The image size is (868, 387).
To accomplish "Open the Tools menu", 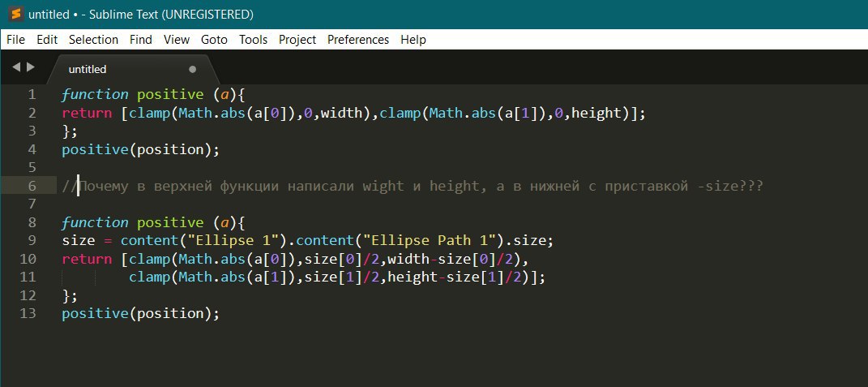I will [253, 40].
